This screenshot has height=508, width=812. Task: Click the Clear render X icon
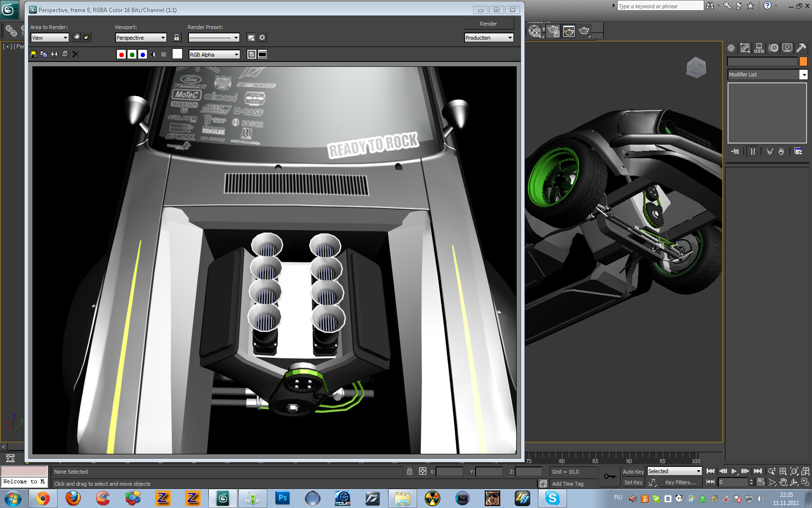pos(75,54)
